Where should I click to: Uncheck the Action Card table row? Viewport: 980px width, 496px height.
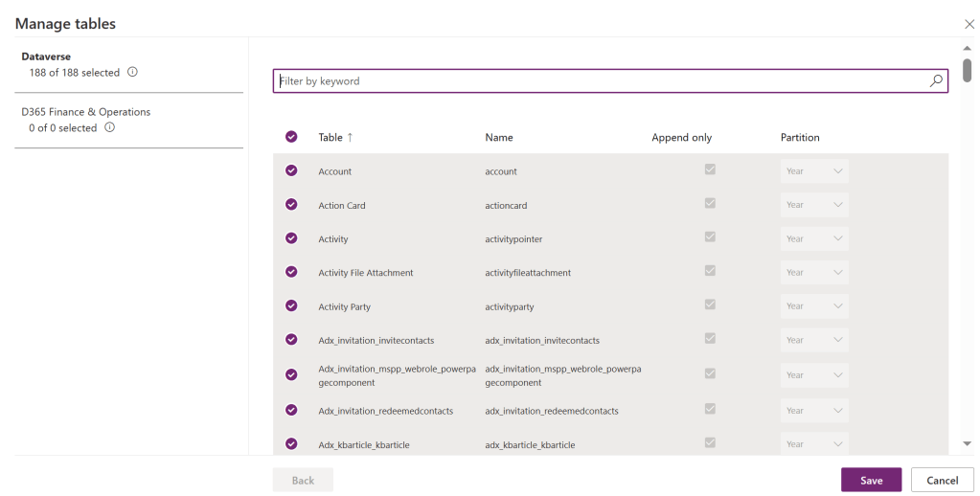[x=291, y=205]
